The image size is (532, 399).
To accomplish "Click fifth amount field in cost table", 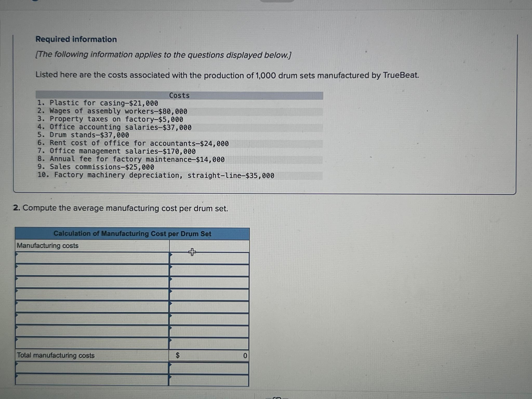I will point(209,307).
